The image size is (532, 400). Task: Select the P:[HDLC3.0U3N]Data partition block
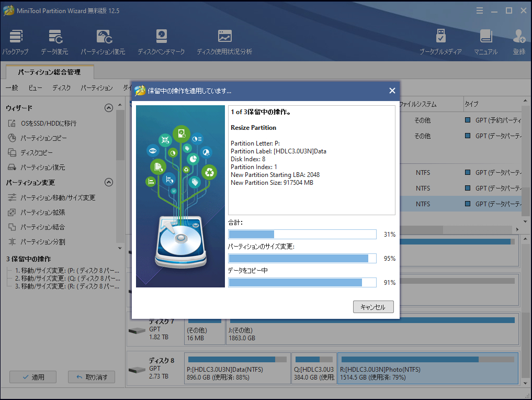(x=237, y=368)
